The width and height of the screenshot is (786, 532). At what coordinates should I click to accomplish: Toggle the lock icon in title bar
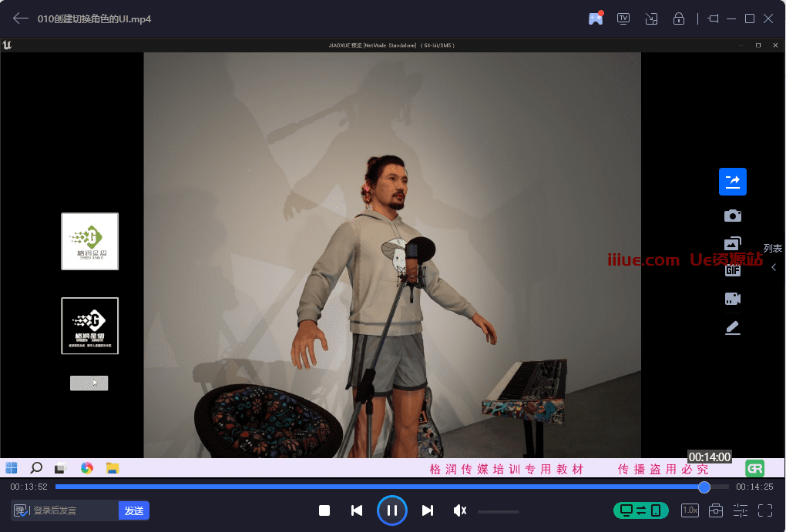(x=679, y=18)
